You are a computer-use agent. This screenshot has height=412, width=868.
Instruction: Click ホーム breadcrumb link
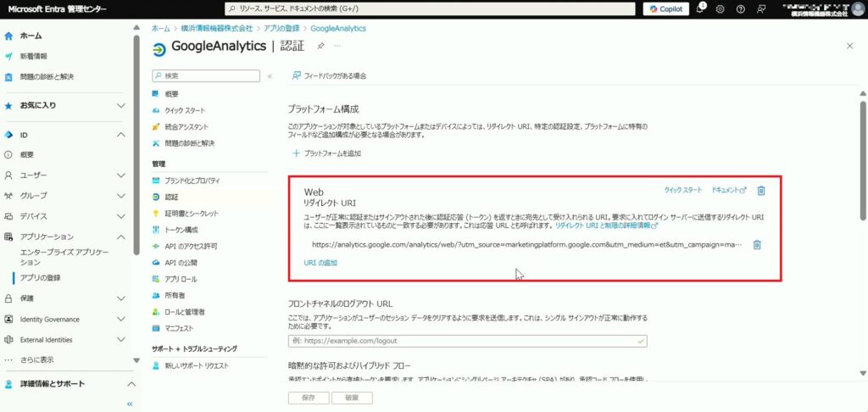click(160, 28)
